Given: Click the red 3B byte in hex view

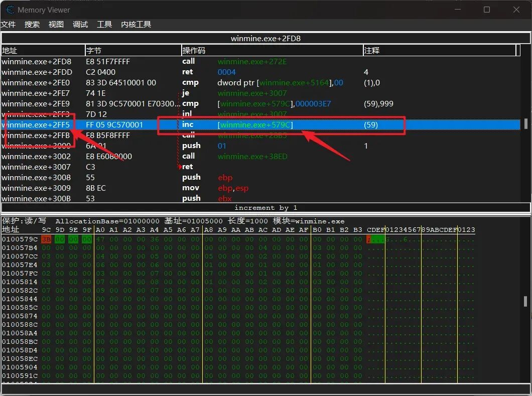Looking at the screenshot, I should tap(46, 239).
